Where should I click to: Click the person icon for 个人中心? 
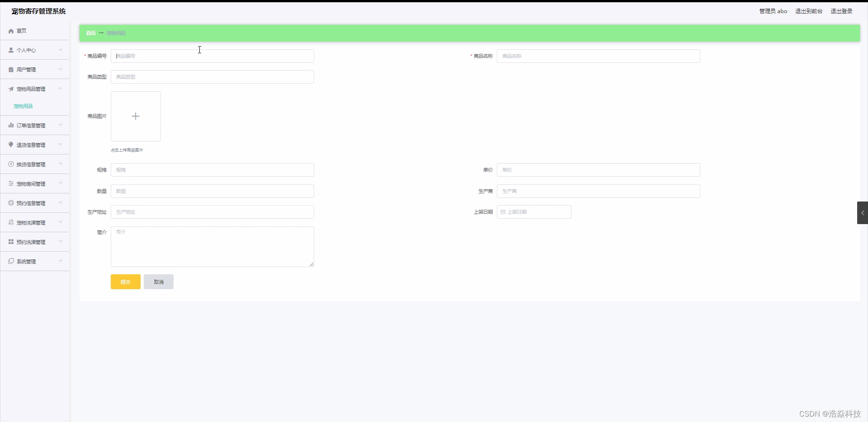pyautogui.click(x=11, y=50)
